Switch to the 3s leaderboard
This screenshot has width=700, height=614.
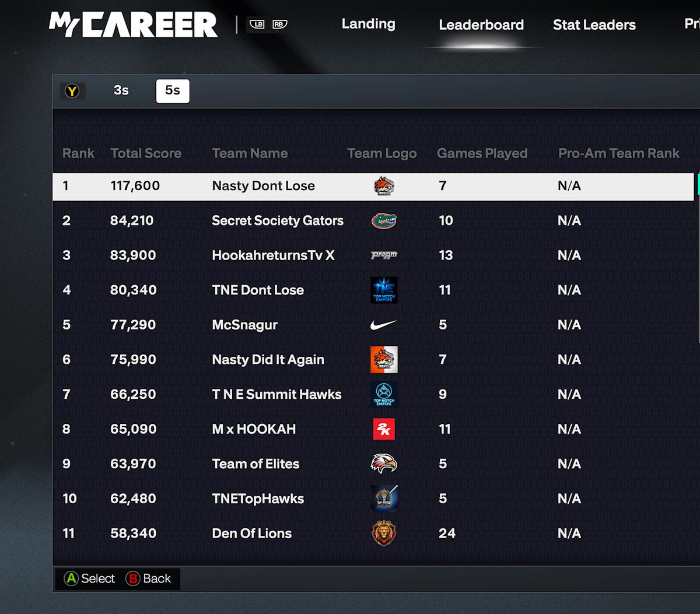pyautogui.click(x=121, y=90)
